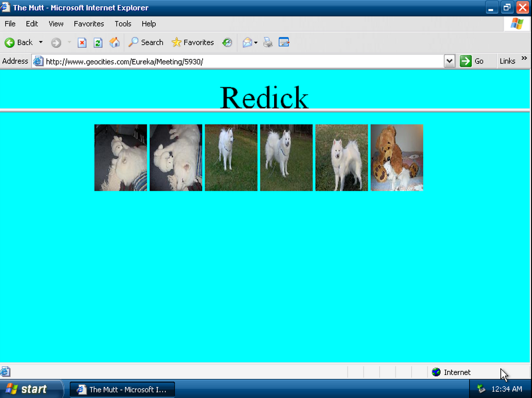Click the Forward navigation arrow
This screenshot has height=398, width=532.
coord(56,43)
